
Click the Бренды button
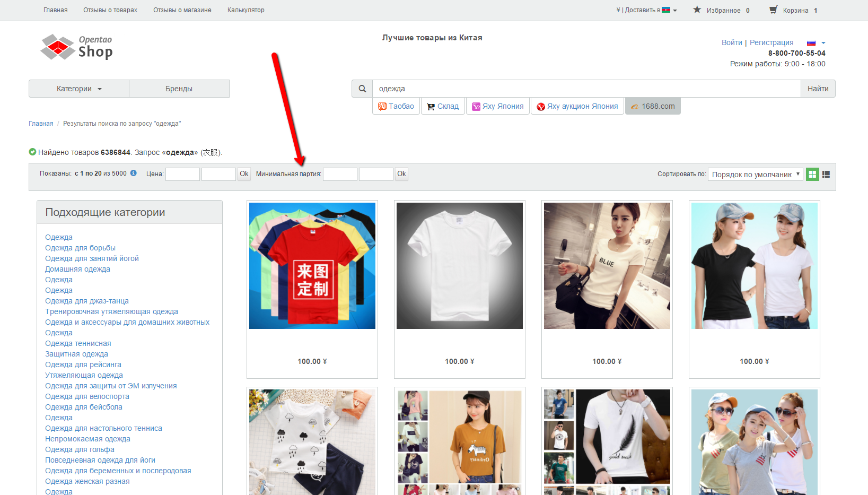(179, 89)
